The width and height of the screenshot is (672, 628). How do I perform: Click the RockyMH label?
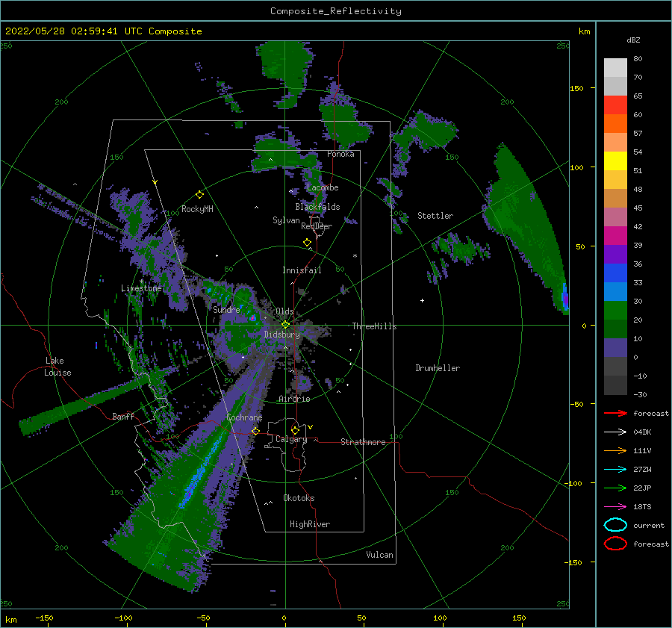pos(197,209)
